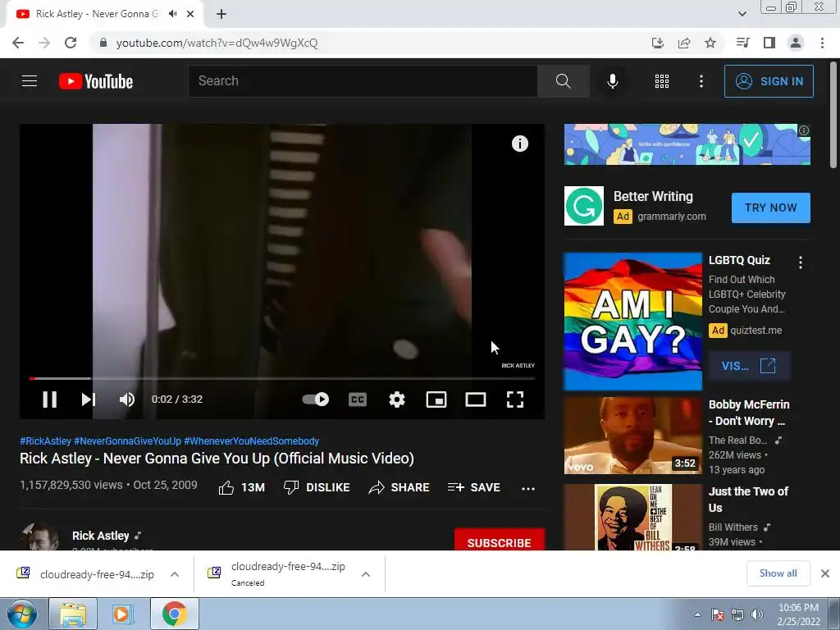Click the VISIT button on quiz ad
Viewport: 840px width, 630px height.
749,366
